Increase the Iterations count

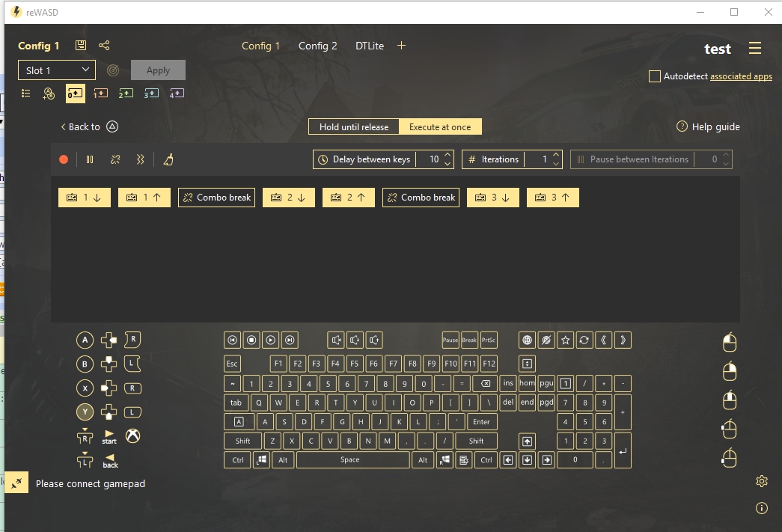[556, 155]
